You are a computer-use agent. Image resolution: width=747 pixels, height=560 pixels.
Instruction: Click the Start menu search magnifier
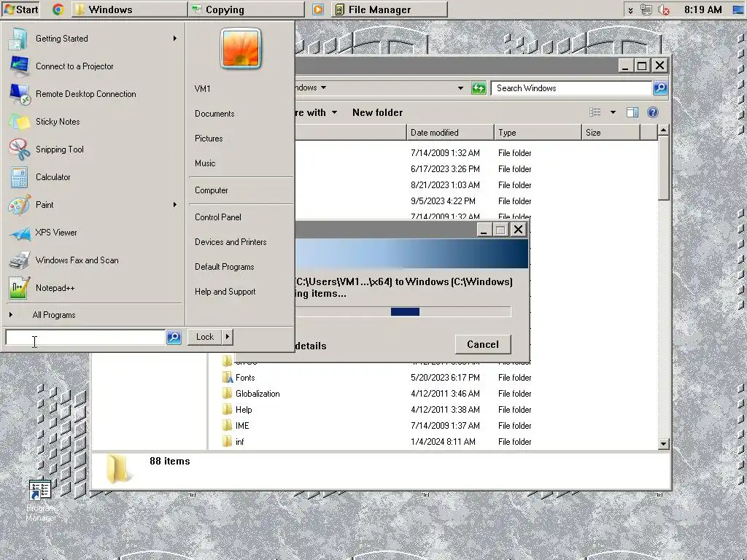tap(174, 337)
